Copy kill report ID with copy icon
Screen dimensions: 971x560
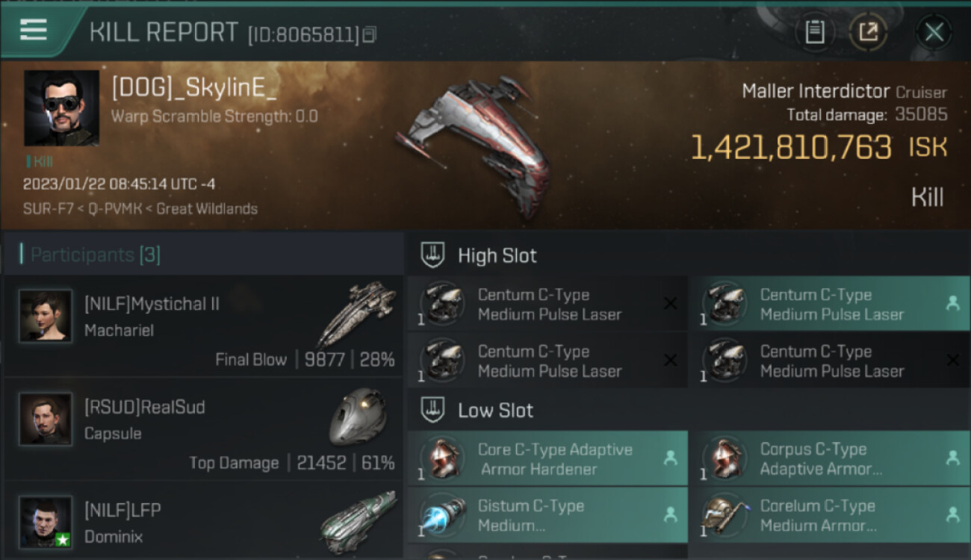pyautogui.click(x=370, y=34)
